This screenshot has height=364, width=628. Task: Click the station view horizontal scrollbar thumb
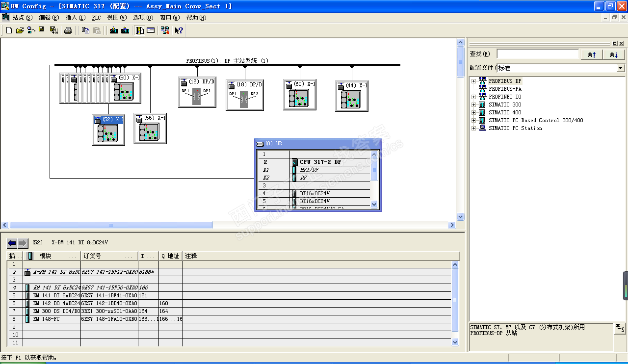click(111, 225)
